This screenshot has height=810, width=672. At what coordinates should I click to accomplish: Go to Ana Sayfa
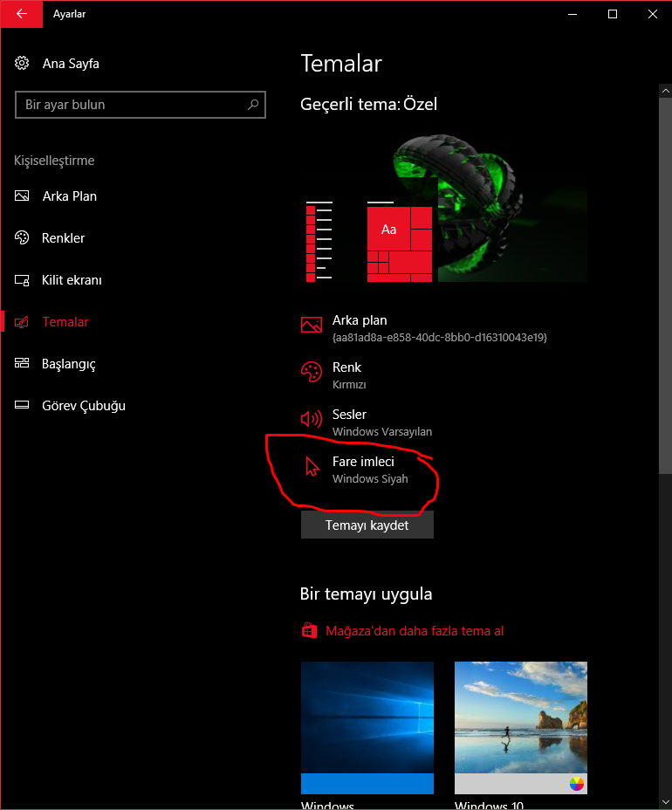(71, 64)
